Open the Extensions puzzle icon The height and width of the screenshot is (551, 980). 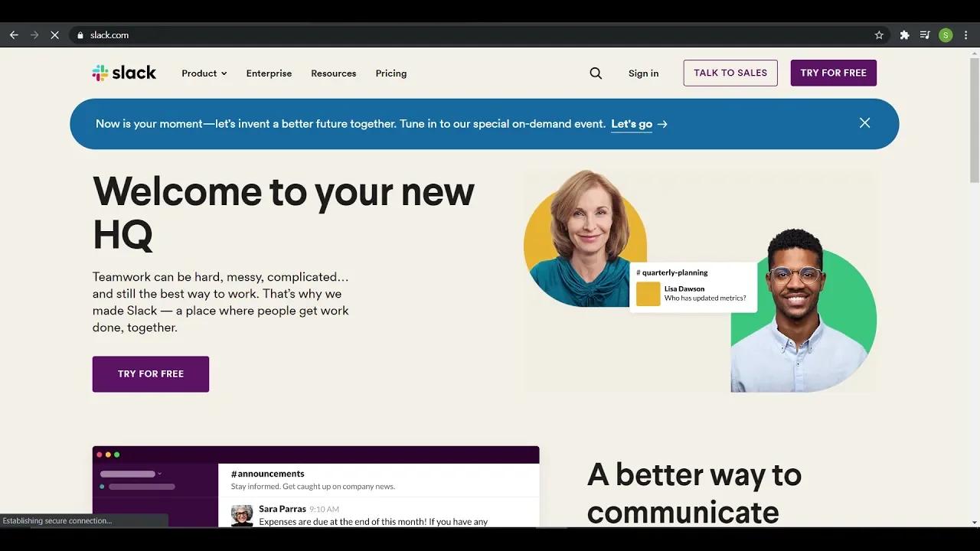pyautogui.click(x=904, y=35)
